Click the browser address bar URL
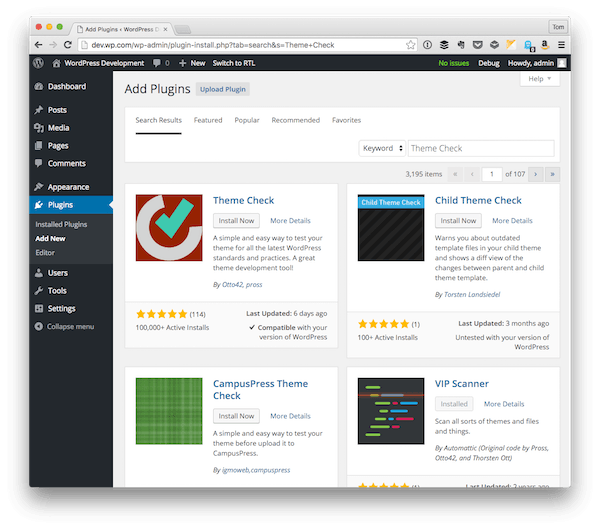 click(x=213, y=45)
